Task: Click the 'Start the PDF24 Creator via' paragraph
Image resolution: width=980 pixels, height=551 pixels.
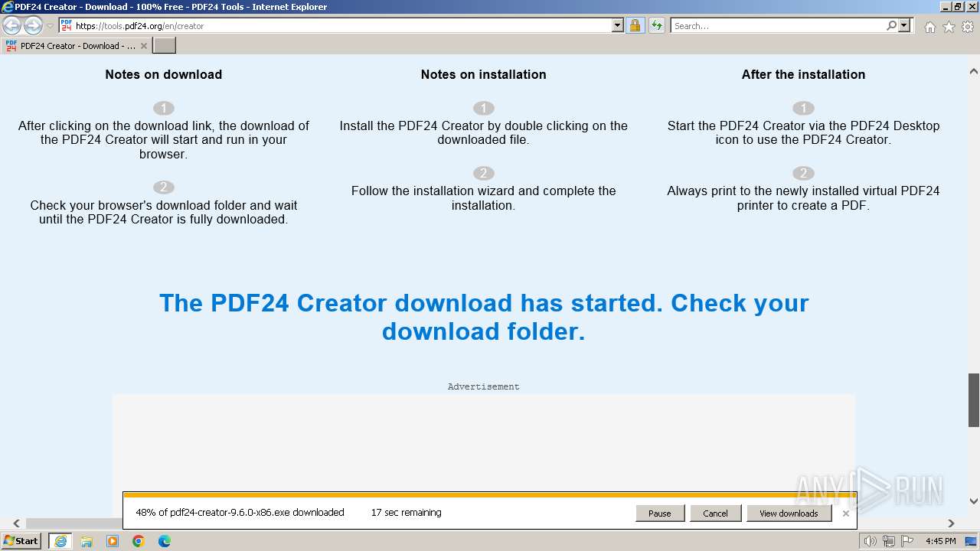Action: [803, 132]
